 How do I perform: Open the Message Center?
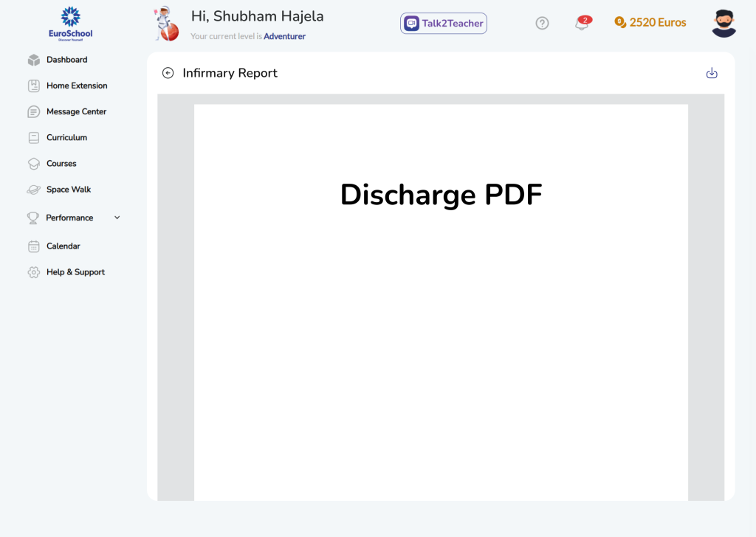pos(76,111)
